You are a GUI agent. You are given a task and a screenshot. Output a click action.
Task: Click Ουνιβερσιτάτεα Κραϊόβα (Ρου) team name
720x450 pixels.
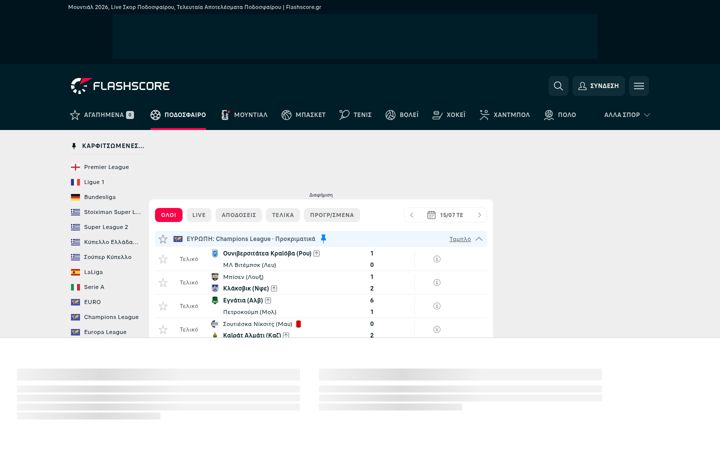click(267, 253)
